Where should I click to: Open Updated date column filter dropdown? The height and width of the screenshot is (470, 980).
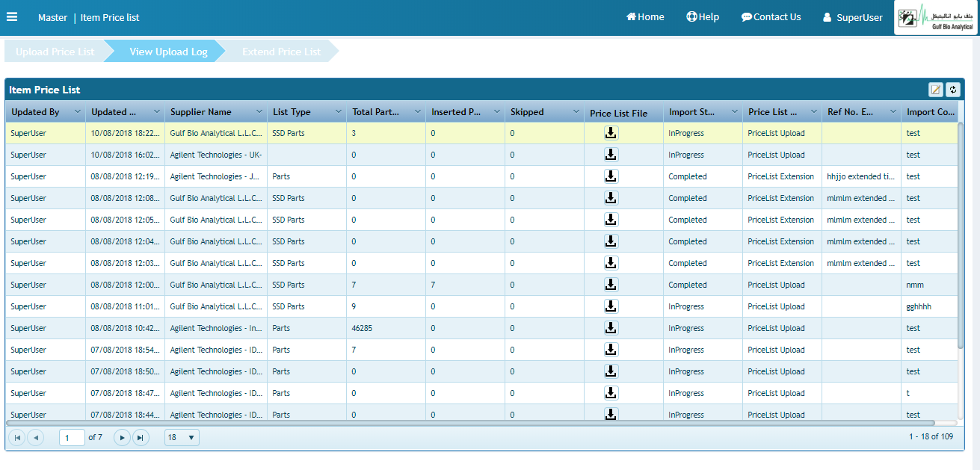(156, 111)
